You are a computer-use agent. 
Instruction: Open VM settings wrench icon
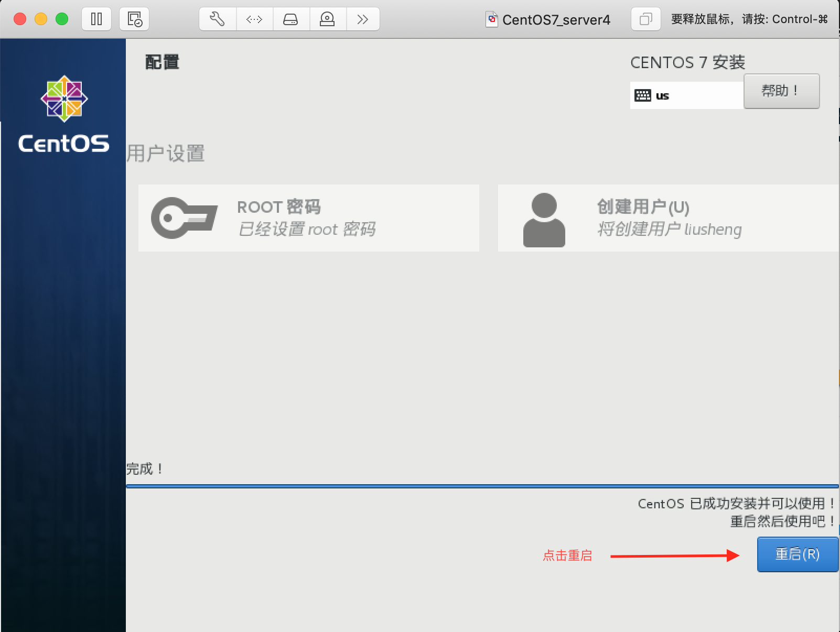tap(218, 19)
